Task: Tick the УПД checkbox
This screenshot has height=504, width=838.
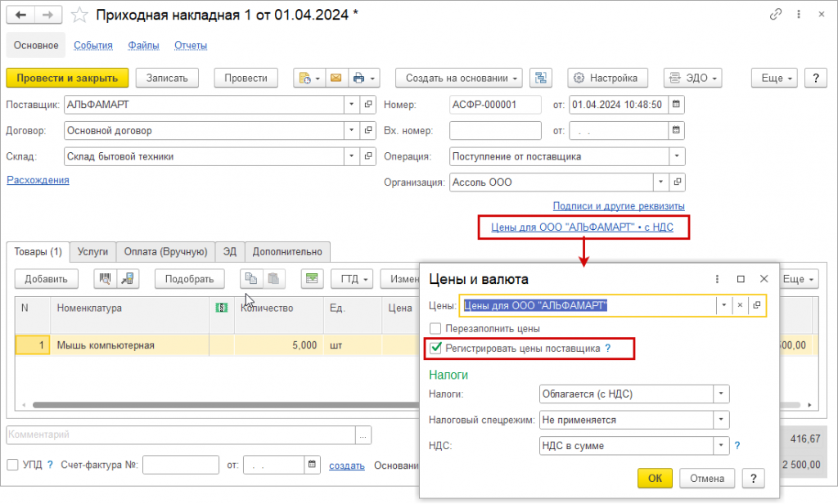Action: tap(12, 465)
